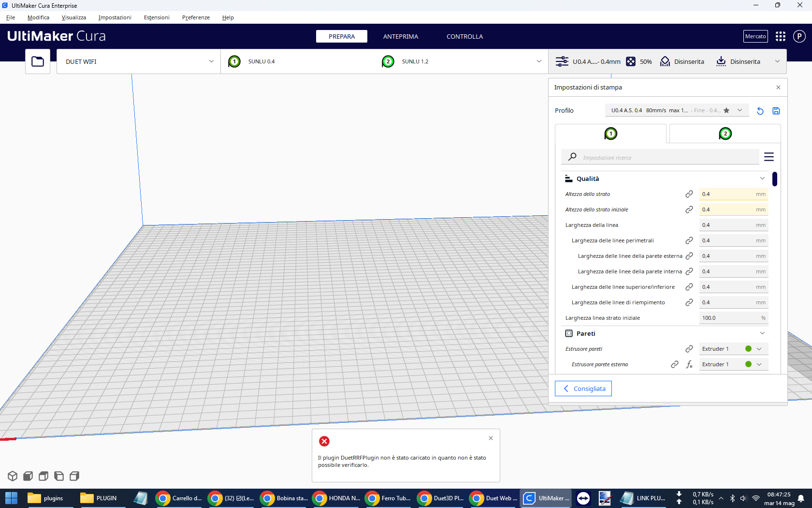The width and height of the screenshot is (812, 508).
Task: Expand the extruder materials configuration dropdown
Action: pos(539,61)
